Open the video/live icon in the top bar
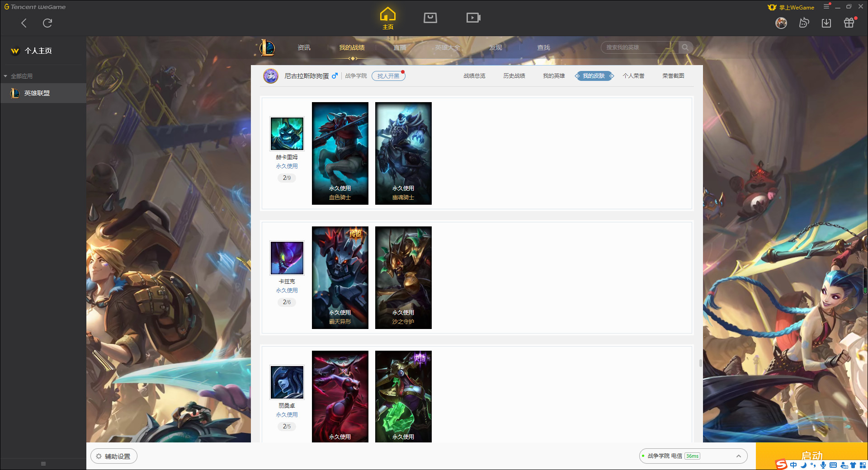The image size is (868, 470). [x=473, y=18]
